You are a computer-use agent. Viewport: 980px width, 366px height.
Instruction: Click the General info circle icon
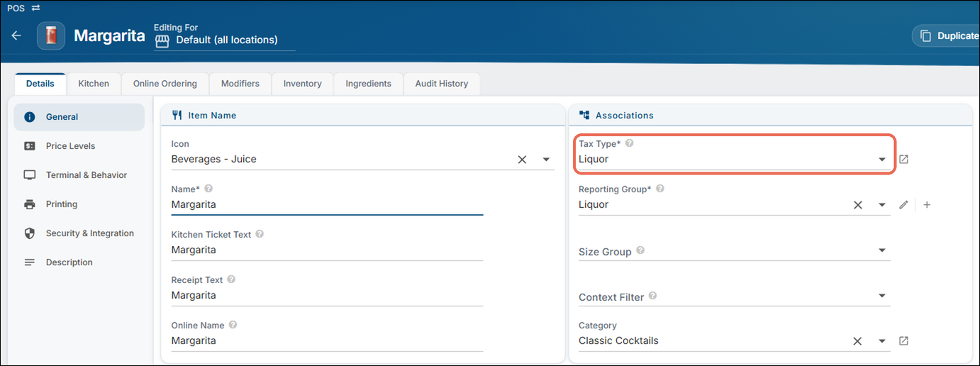(30, 117)
